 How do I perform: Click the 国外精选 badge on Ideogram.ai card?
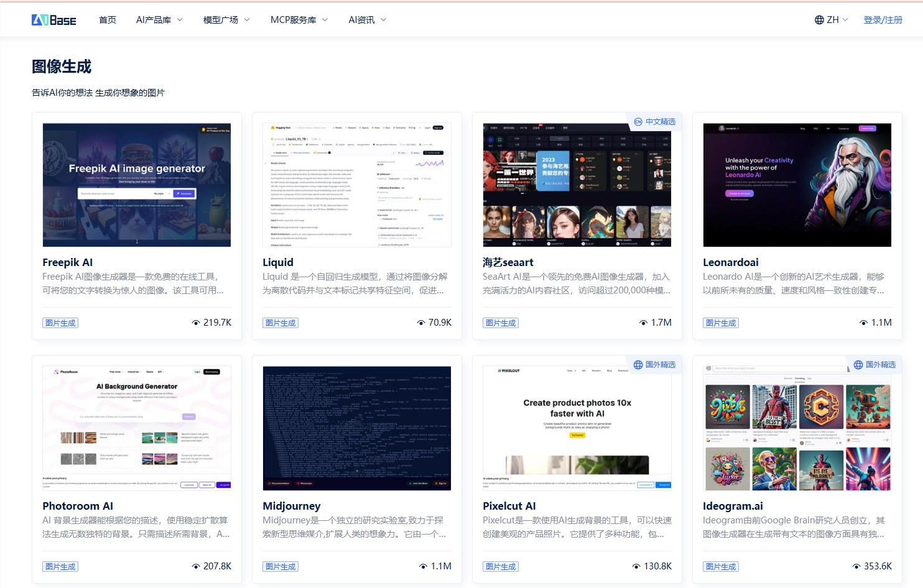tap(874, 365)
